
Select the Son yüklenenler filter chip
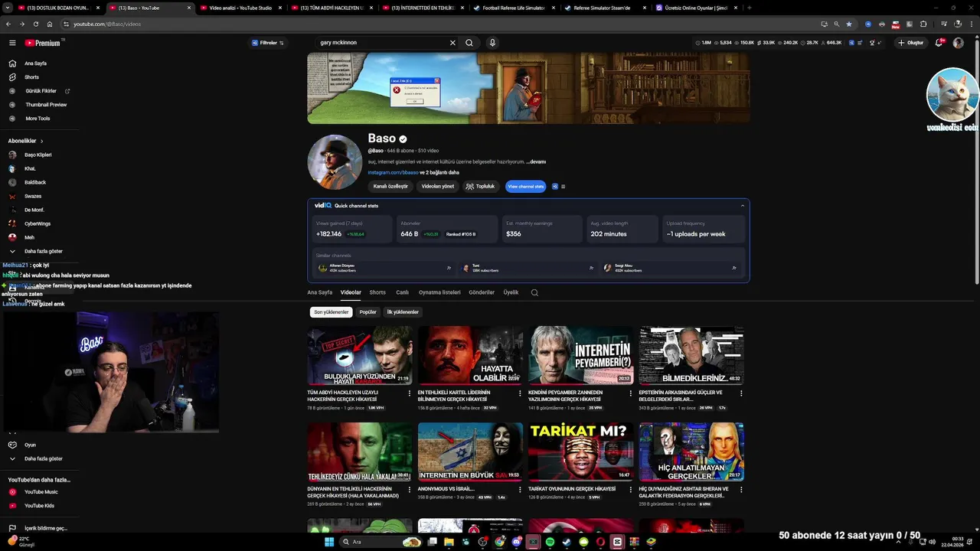point(332,312)
